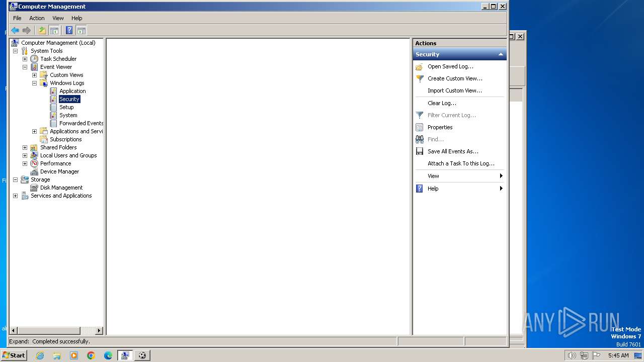
Task: Collapse the Windows Logs node
Action: 34,83
